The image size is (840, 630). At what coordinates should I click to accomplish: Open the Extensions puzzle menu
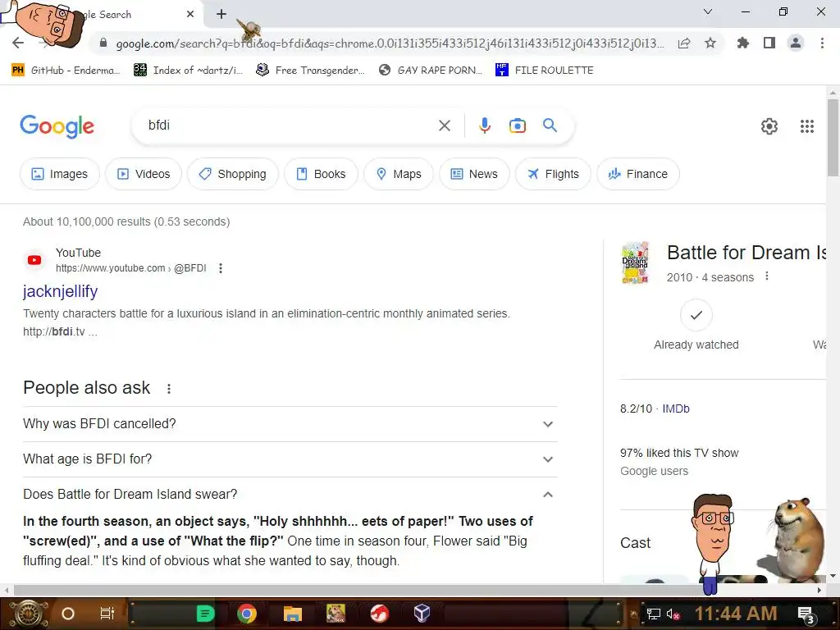point(742,43)
